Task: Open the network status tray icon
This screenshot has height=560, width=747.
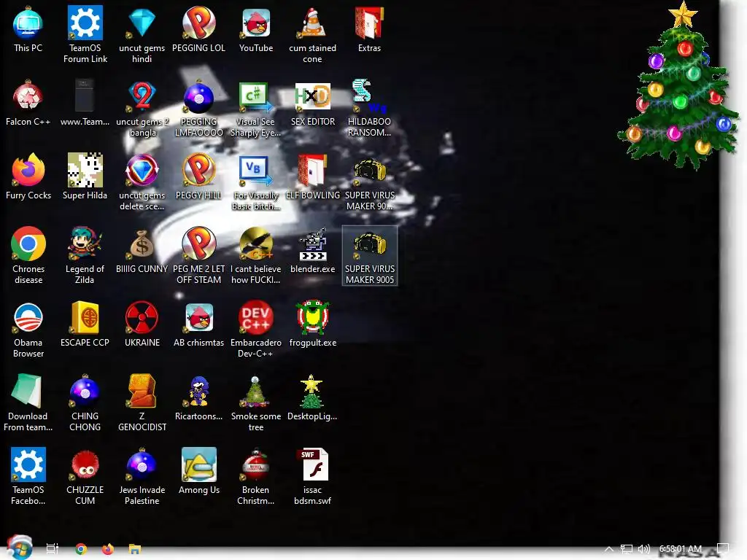Action: (627, 549)
